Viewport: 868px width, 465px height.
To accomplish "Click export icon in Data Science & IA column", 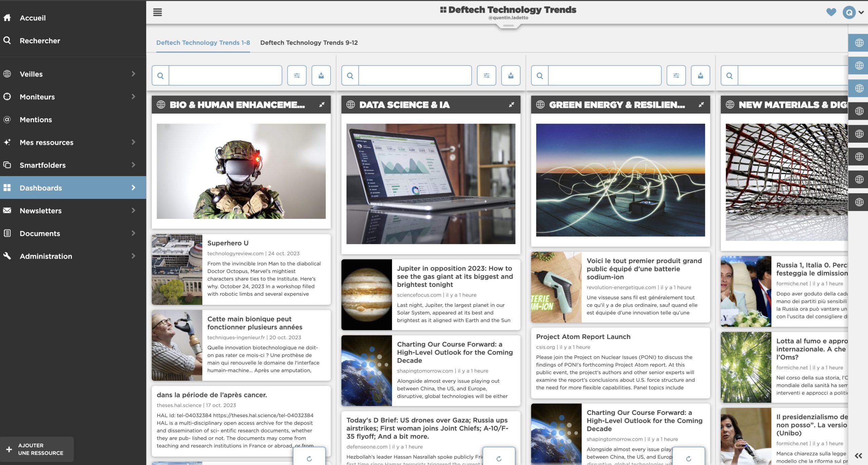I will [511, 75].
